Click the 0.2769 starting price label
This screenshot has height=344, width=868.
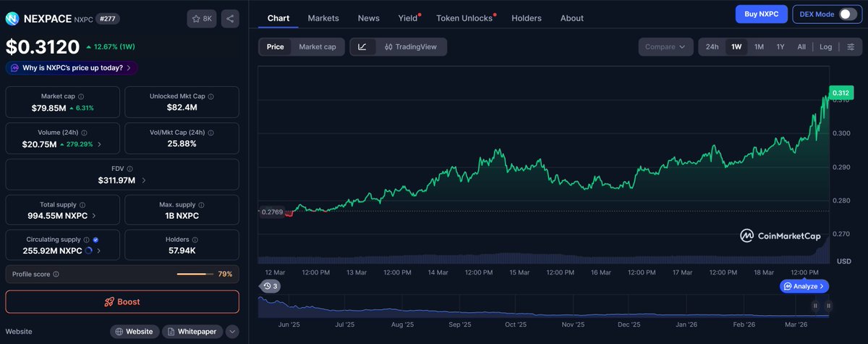click(x=273, y=211)
